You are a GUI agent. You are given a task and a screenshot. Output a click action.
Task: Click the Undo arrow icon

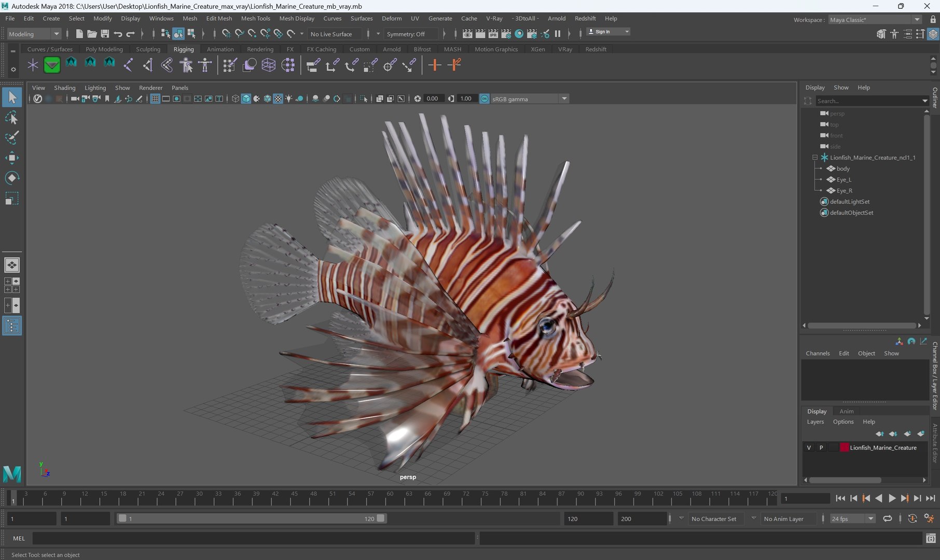coord(118,34)
